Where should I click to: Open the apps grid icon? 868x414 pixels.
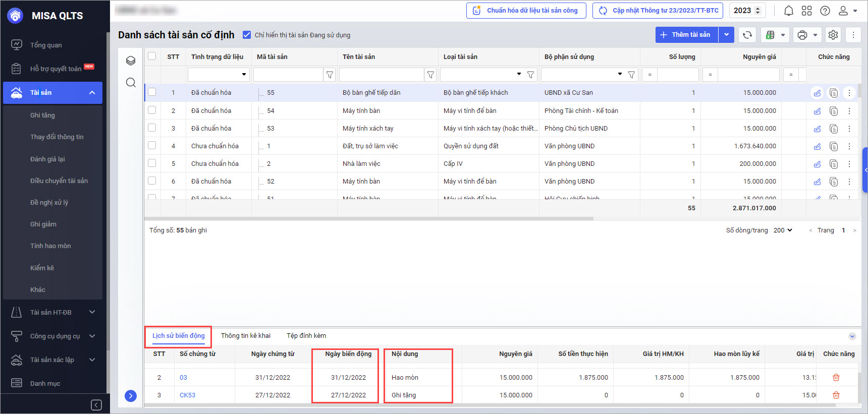(807, 11)
